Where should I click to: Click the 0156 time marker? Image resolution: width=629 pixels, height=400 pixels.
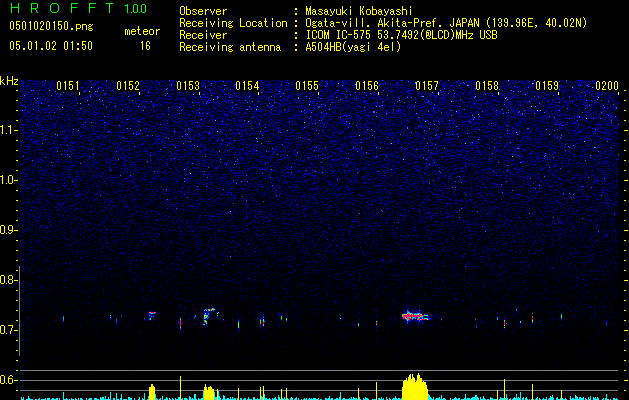coord(367,86)
